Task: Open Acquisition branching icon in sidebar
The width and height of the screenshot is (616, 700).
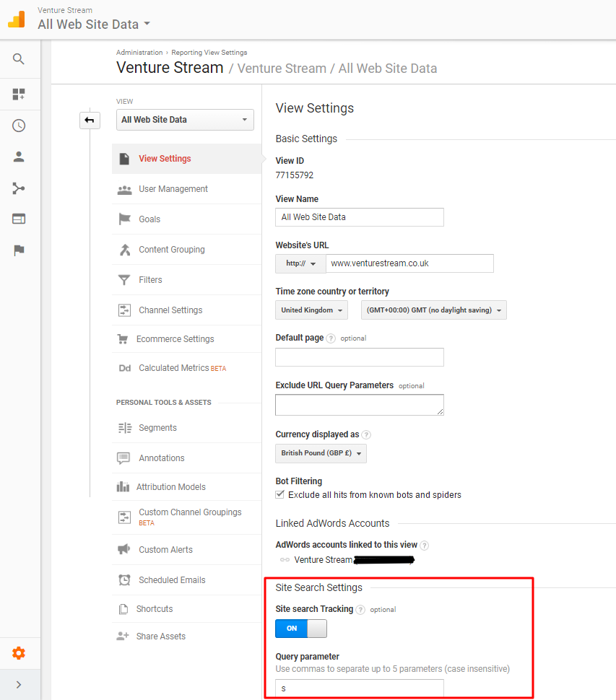Action: pyautogui.click(x=18, y=188)
